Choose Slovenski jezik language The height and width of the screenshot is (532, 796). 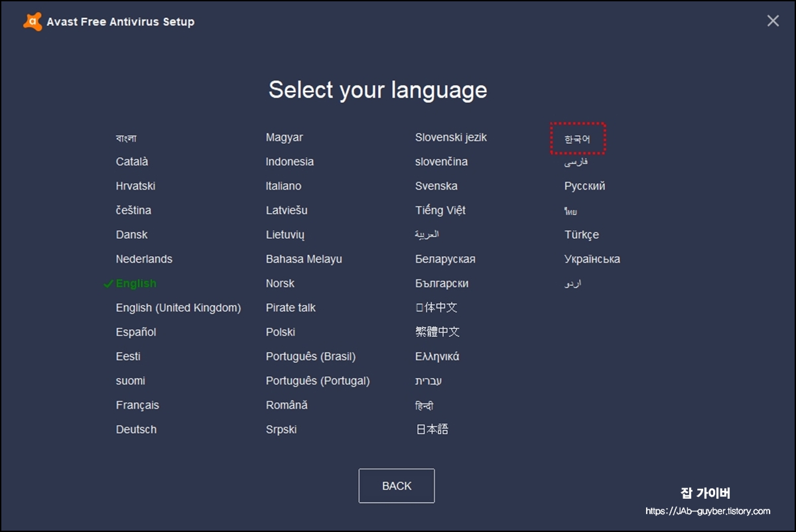[451, 137]
